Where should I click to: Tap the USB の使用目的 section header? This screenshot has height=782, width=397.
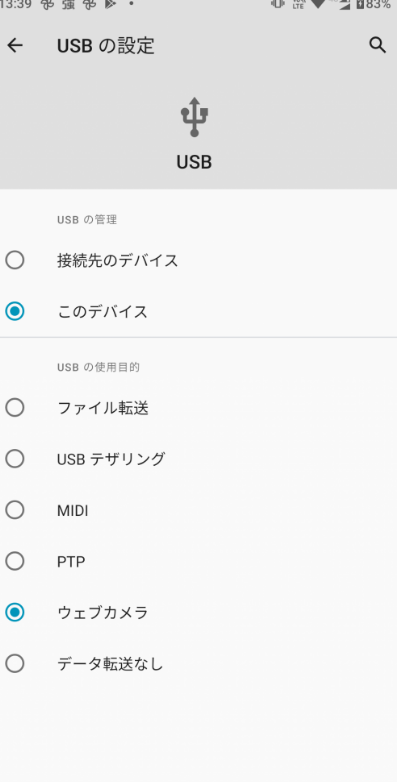click(98, 368)
